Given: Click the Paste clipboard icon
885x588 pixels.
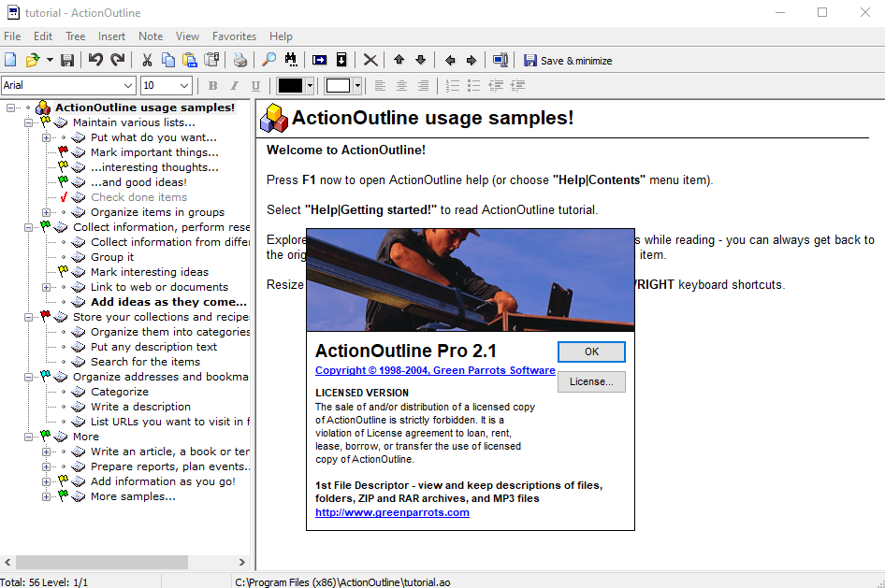Looking at the screenshot, I should (190, 60).
